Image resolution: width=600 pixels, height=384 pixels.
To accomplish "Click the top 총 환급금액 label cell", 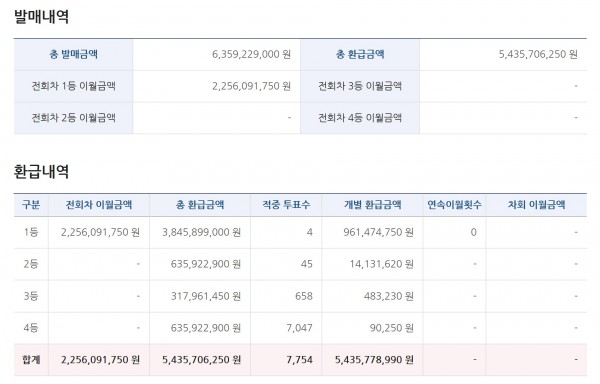I will tap(360, 54).
